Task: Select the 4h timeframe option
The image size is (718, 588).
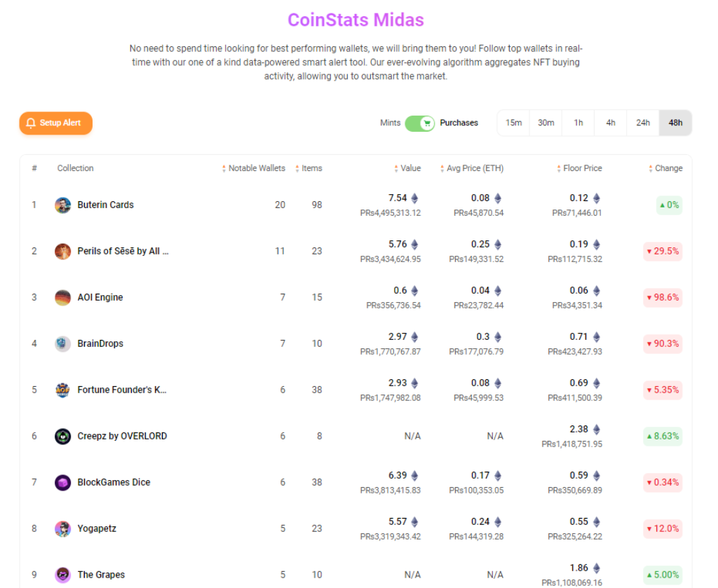Action: pos(611,123)
